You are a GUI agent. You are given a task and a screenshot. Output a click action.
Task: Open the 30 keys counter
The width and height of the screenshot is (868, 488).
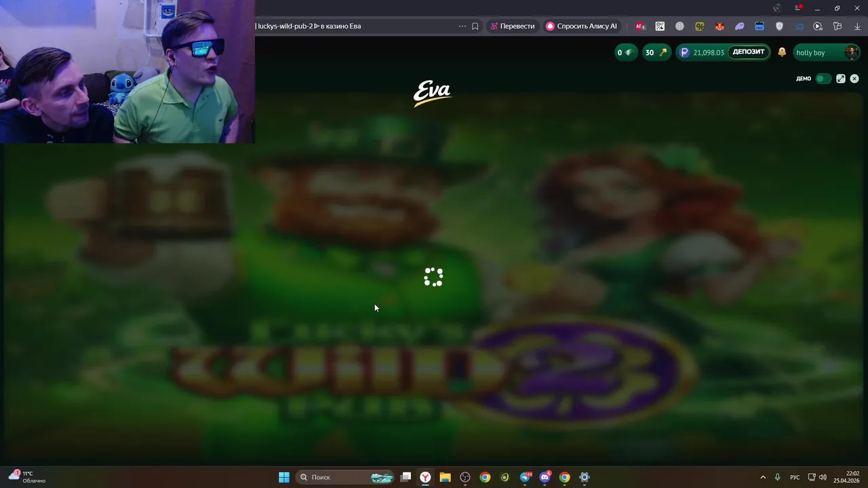coord(656,52)
